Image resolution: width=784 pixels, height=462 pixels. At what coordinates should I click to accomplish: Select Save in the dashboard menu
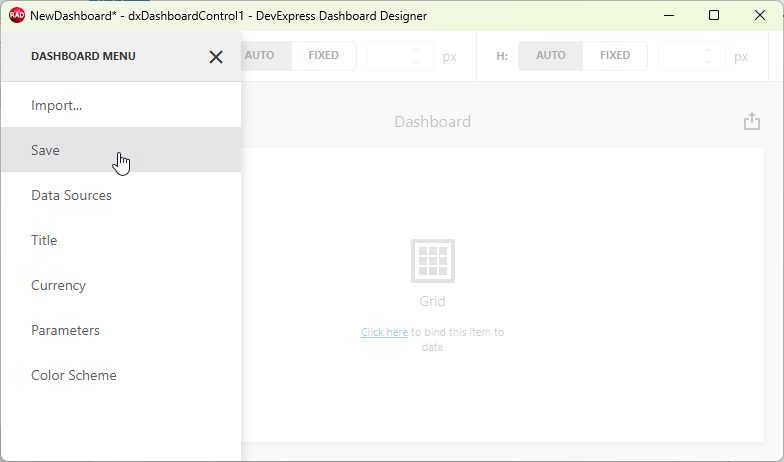[x=121, y=150]
